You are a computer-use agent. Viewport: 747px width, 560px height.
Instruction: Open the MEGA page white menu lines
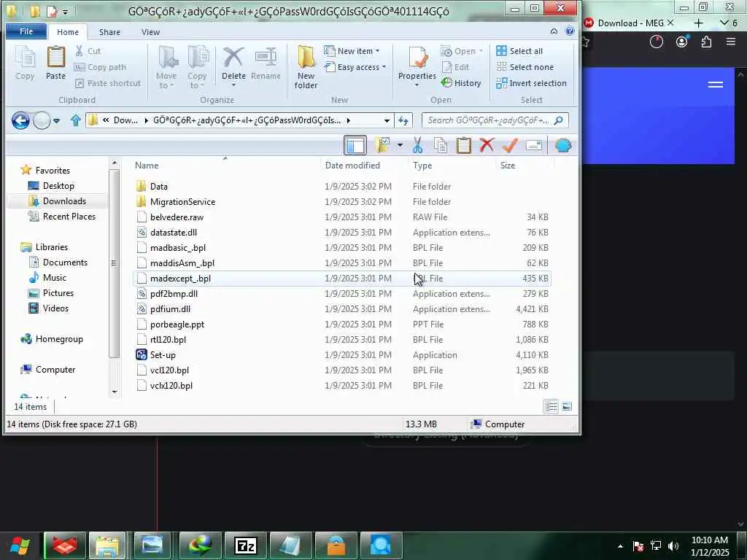click(716, 85)
